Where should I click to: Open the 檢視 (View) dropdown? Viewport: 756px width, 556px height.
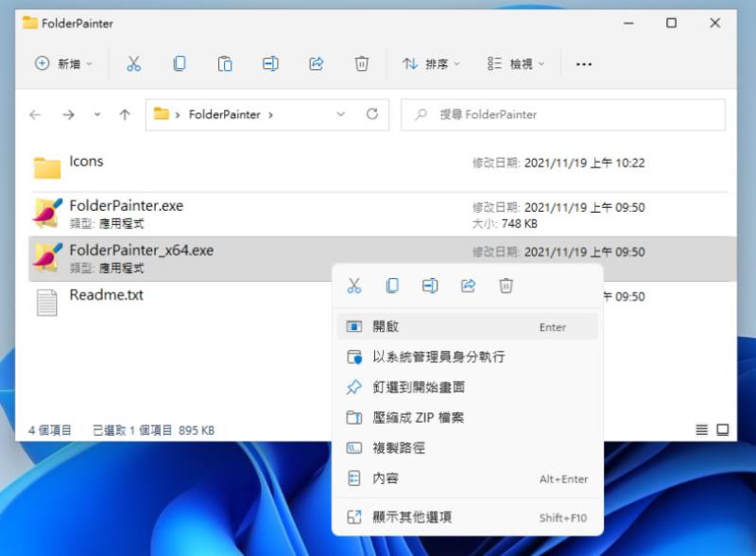coord(516,63)
